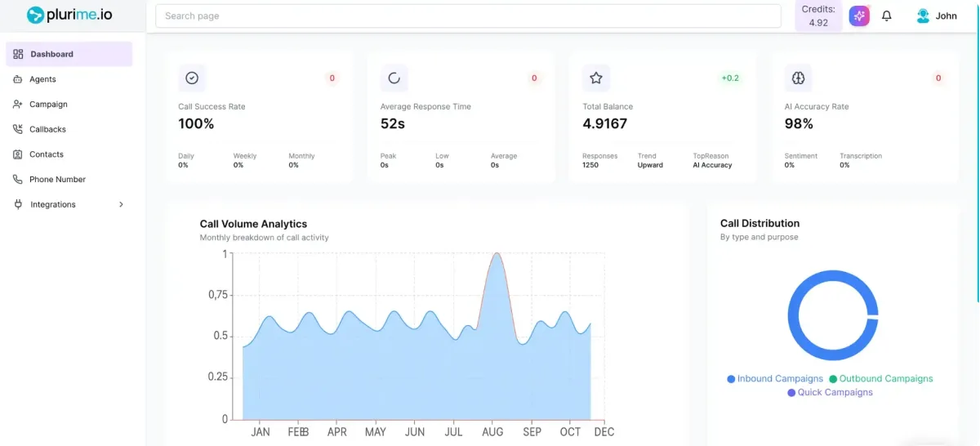The height and width of the screenshot is (446, 980).
Task: Click the Sentiment 0% stat
Action: 800,160
